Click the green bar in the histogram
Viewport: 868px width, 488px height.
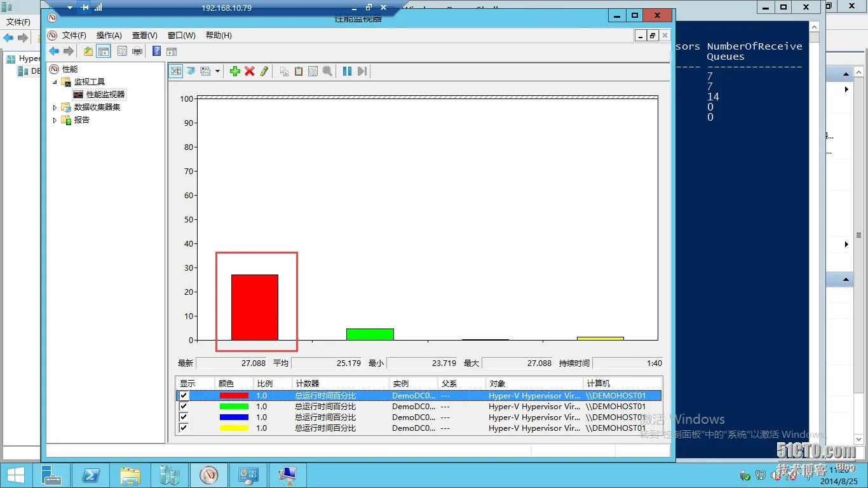click(x=370, y=334)
